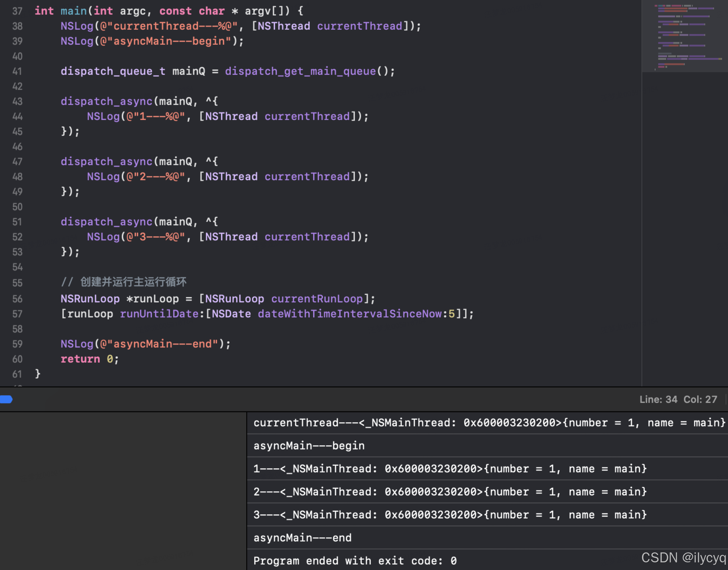728x570 pixels.
Task: Click the main function name on line 37
Action: pyautogui.click(x=73, y=11)
